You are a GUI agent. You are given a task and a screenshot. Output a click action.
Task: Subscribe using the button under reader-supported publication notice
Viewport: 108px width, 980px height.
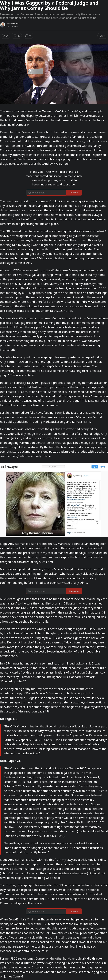(x=74, y=193)
